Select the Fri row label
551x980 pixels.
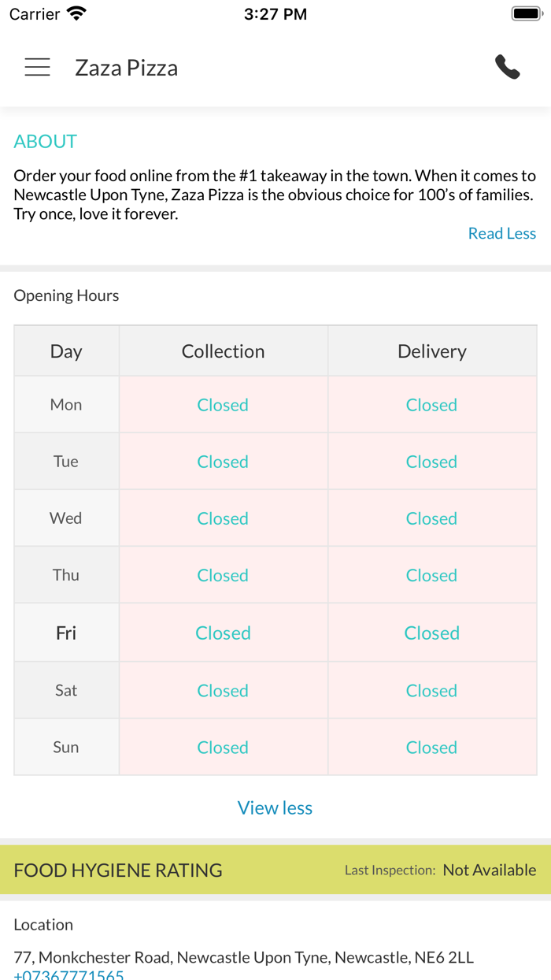66,633
